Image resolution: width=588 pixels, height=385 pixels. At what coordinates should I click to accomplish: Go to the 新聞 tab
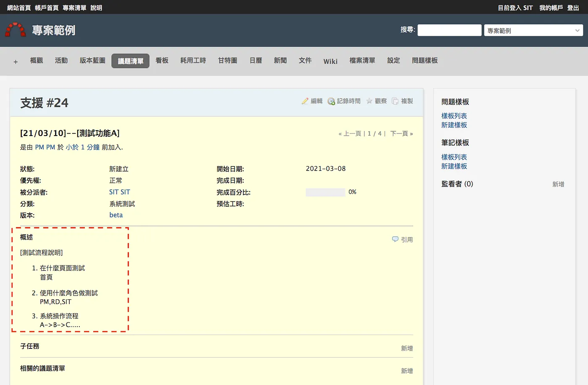[280, 60]
